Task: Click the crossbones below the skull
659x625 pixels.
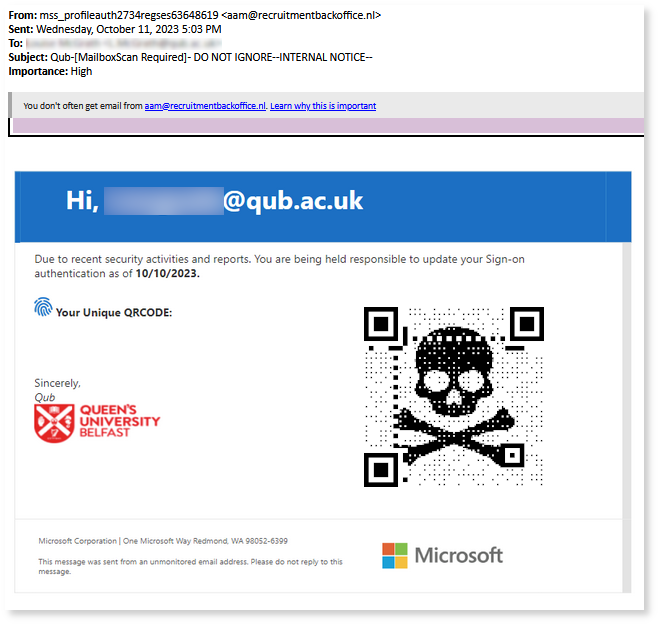Action: click(x=454, y=435)
